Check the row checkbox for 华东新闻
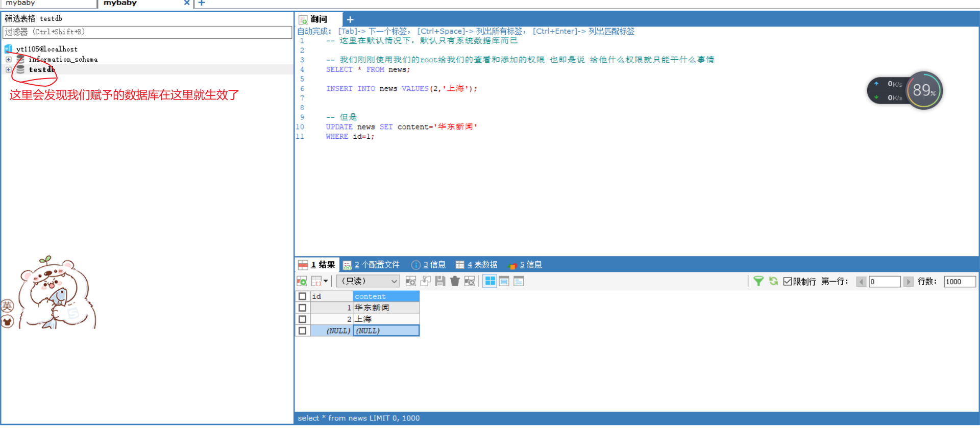This screenshot has height=428, width=980. click(x=302, y=309)
